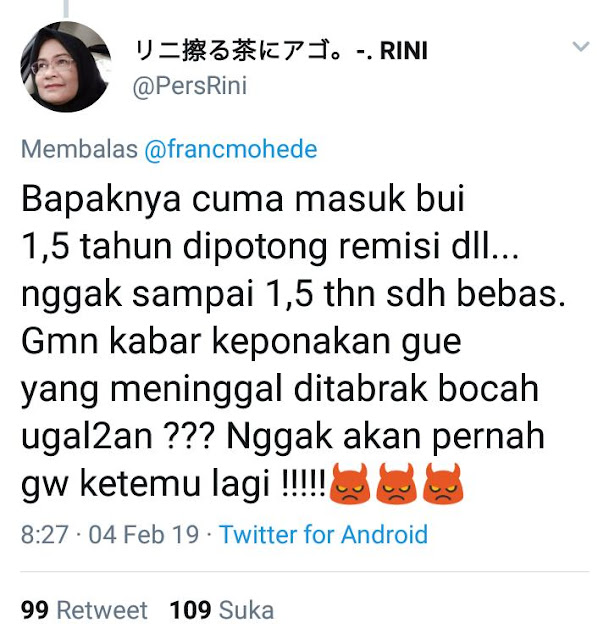The height and width of the screenshot is (640, 609).
Task: Click the word 'ugal2an' in the tweet
Action: pyautogui.click(x=87, y=437)
